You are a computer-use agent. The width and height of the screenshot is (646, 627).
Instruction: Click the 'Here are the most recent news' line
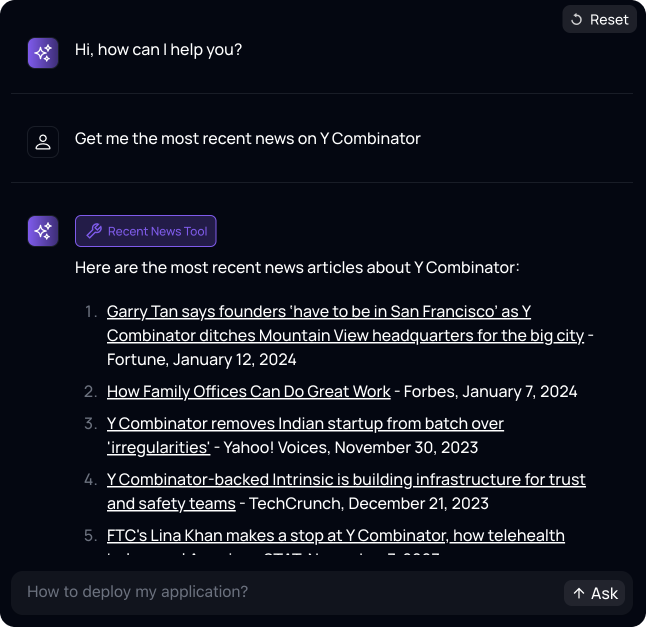coord(297,268)
